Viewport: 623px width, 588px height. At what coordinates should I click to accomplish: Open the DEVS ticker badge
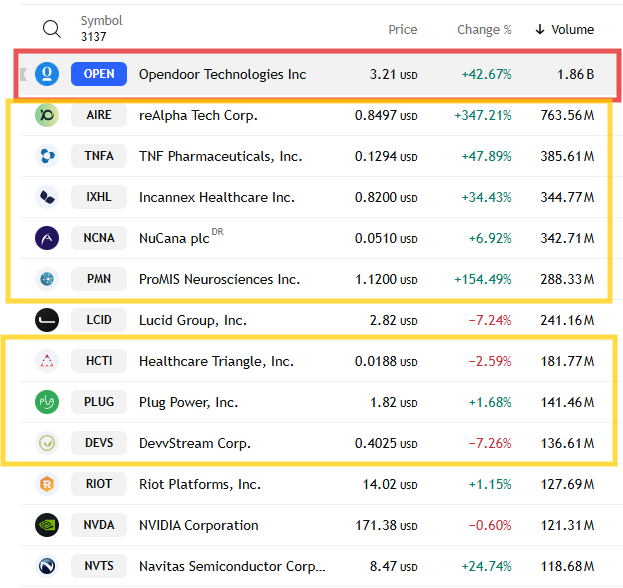click(99, 443)
